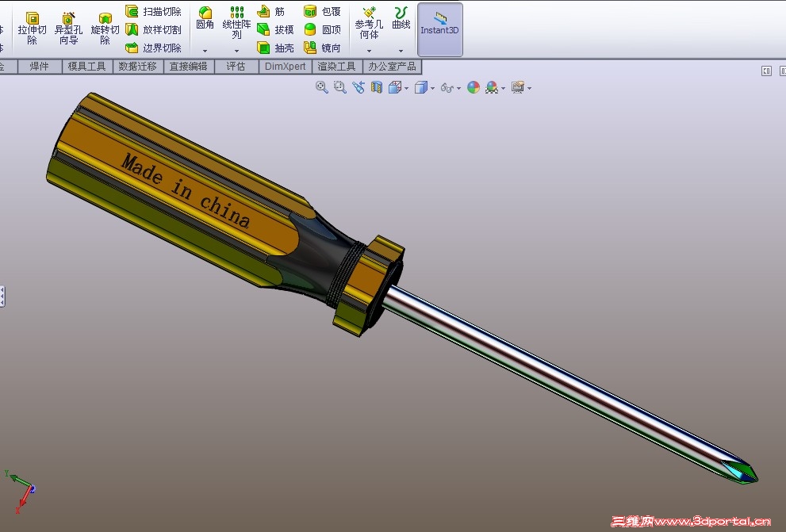This screenshot has width=786, height=532.
Task: Expand the 圆角 fillet dropdown arrow
Action: coord(205,51)
